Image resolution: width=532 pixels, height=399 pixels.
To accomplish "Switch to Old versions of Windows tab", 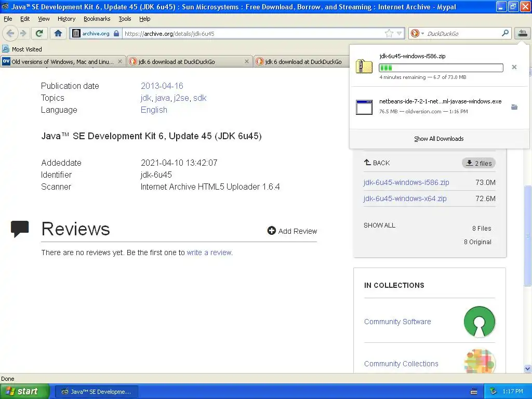I will [x=63, y=61].
